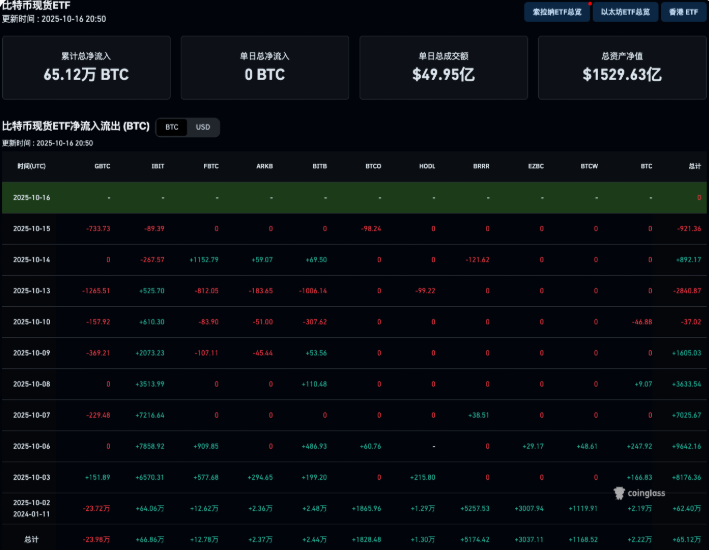Click the FBTC column header
This screenshot has width=709, height=550.
tap(211, 166)
